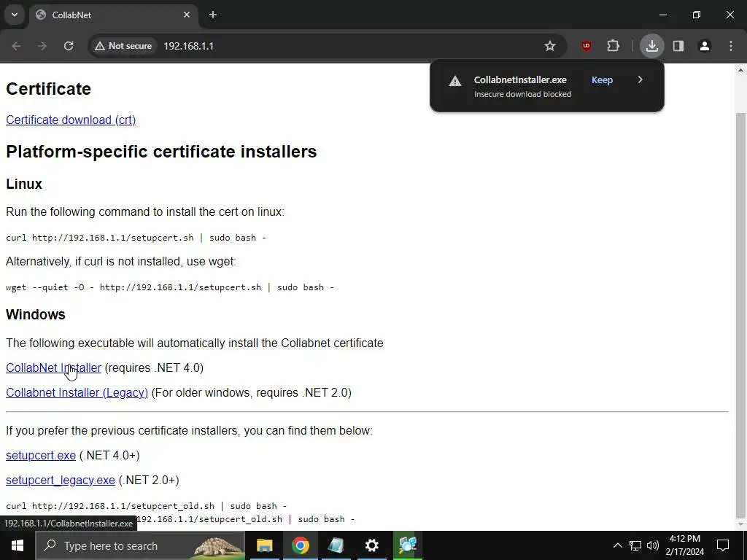Switch to Chrome in the taskbar
Viewport: 747px width, 560px height.
click(x=300, y=545)
